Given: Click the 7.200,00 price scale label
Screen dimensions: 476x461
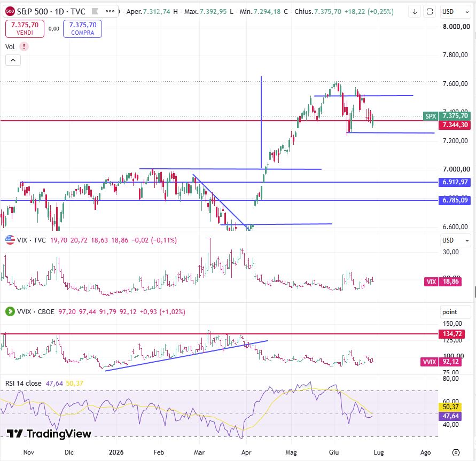Looking at the screenshot, I should [x=455, y=141].
